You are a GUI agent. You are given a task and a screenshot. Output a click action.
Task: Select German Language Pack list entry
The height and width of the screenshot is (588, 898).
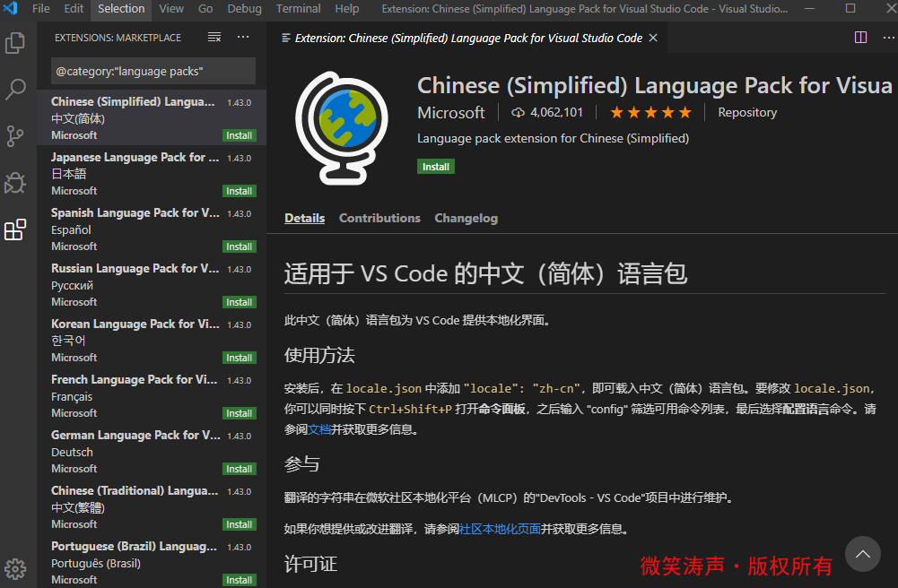click(152, 451)
